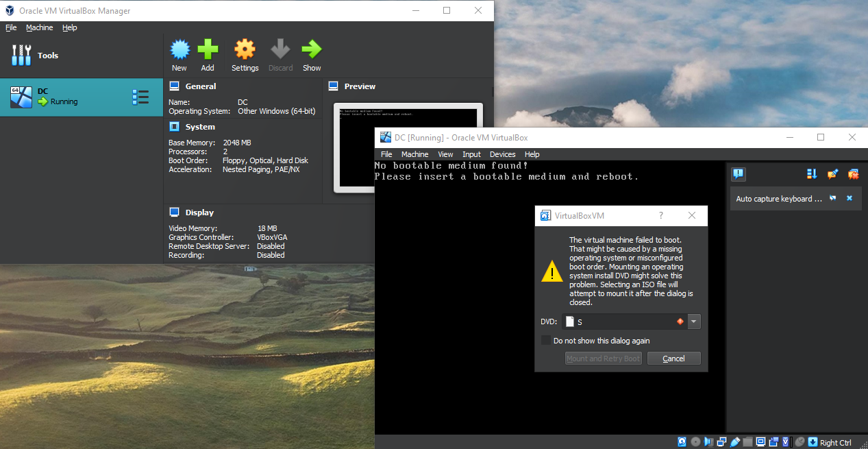Click the Auto capture keyboard notification text
The height and width of the screenshot is (449, 868).
779,199
